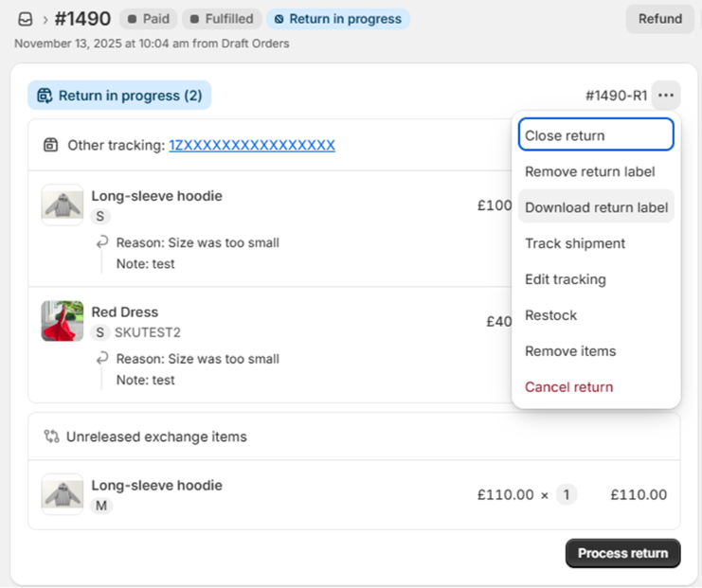Select Edit tracking menu entry
Image resolution: width=702 pixels, height=588 pixels.
click(566, 279)
